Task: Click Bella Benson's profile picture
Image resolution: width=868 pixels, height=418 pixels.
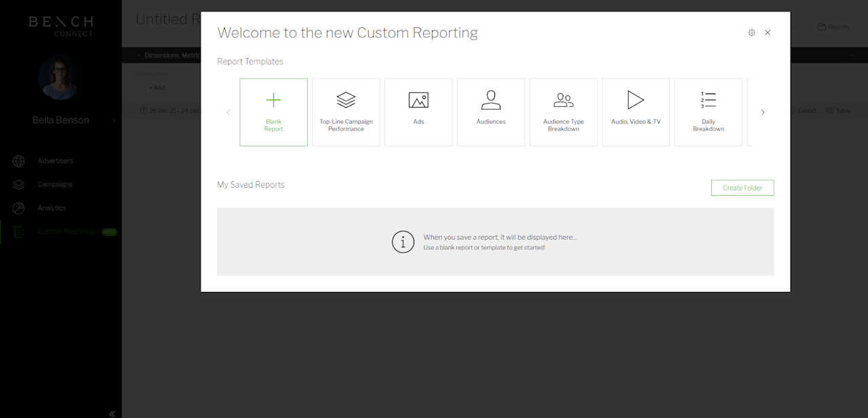Action: [x=60, y=77]
